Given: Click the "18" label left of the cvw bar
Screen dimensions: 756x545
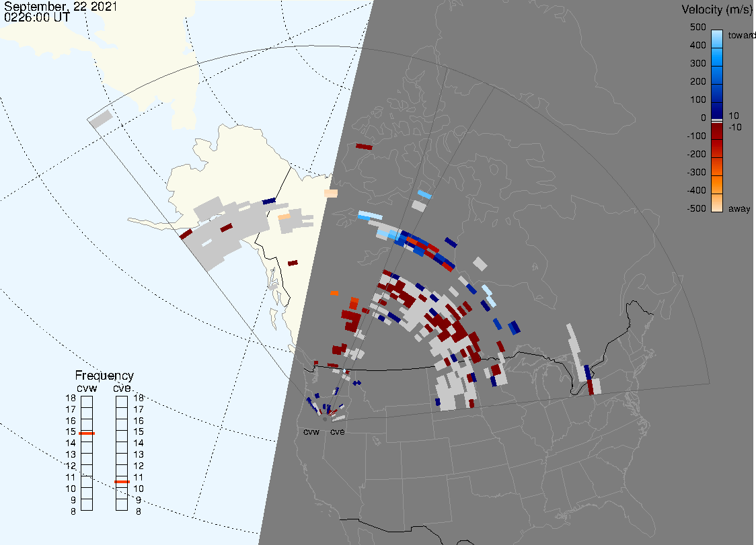Looking at the screenshot, I should 71,398.
